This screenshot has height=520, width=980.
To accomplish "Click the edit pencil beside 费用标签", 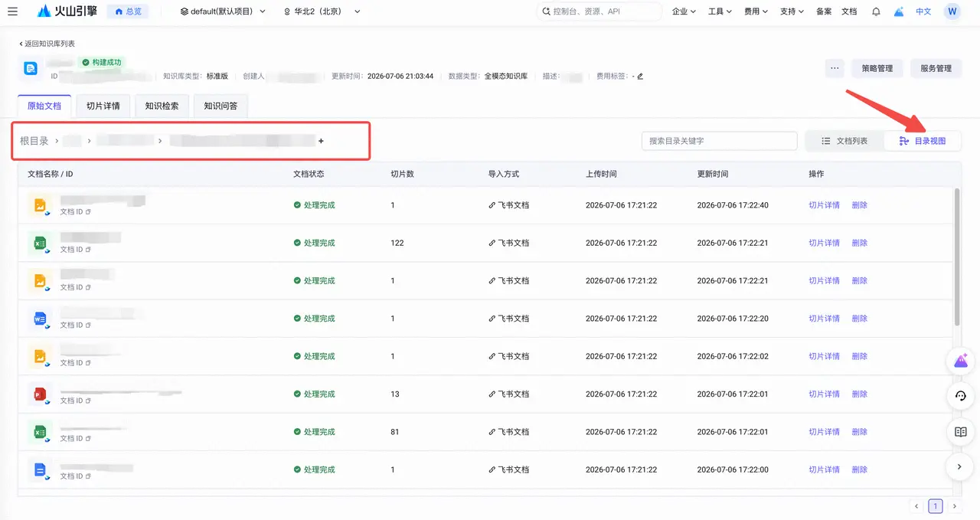I will (640, 77).
